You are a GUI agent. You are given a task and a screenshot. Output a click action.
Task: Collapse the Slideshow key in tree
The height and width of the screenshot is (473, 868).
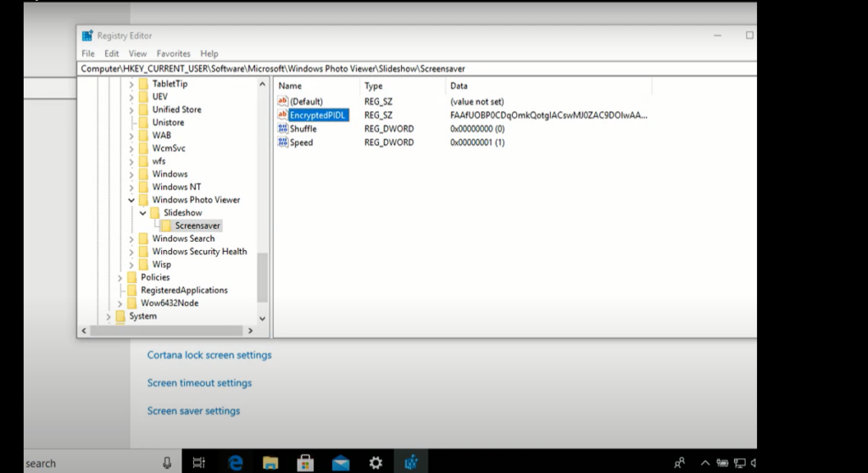143,213
